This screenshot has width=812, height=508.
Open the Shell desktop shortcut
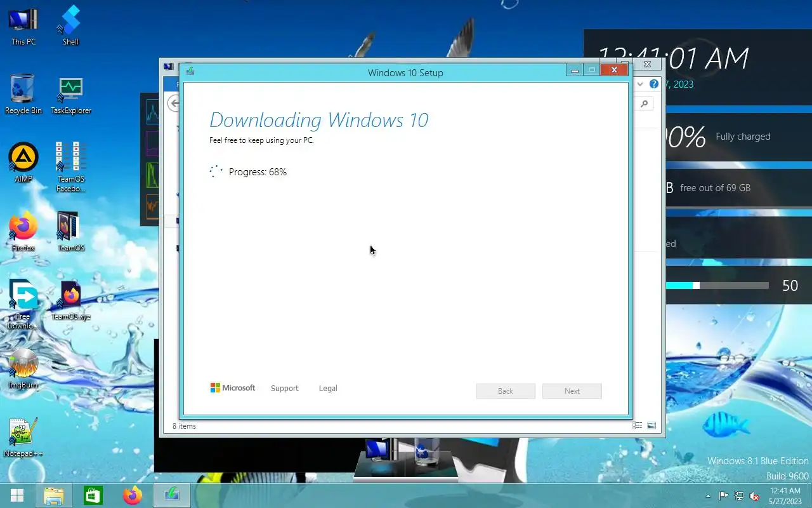[70, 25]
